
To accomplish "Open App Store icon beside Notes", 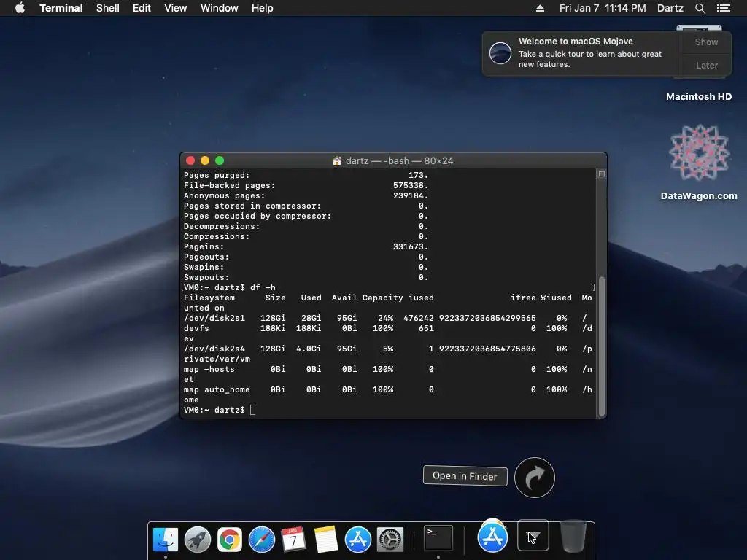I will click(357, 540).
